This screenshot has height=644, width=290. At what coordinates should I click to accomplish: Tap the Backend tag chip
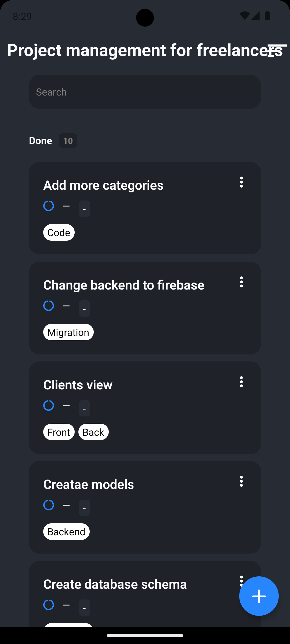pos(66,532)
